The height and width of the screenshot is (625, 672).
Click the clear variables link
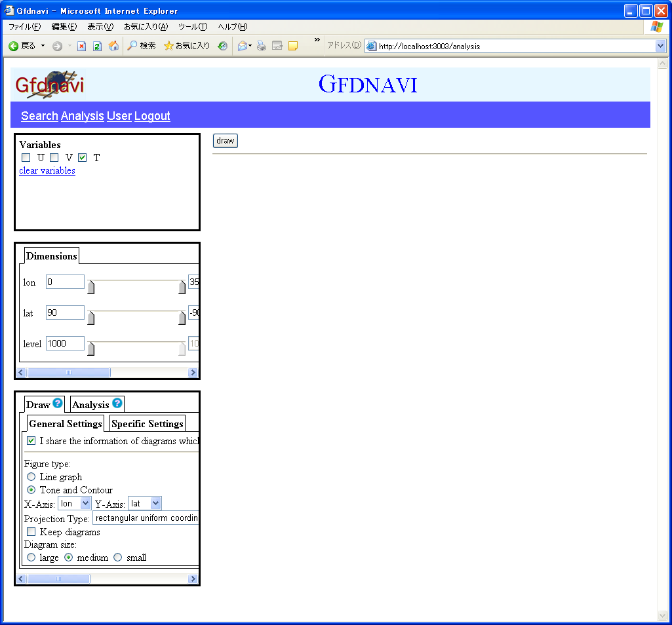(47, 170)
